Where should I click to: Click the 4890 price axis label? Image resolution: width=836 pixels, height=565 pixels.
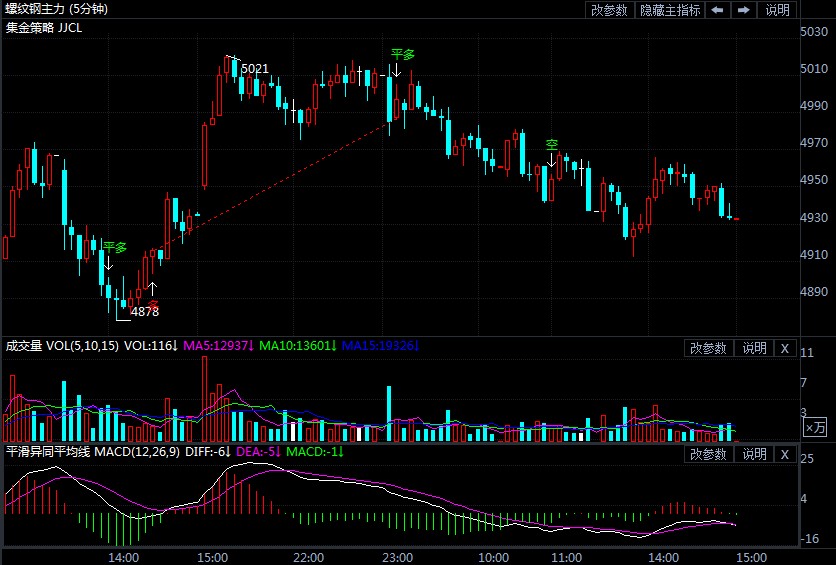tap(814, 292)
